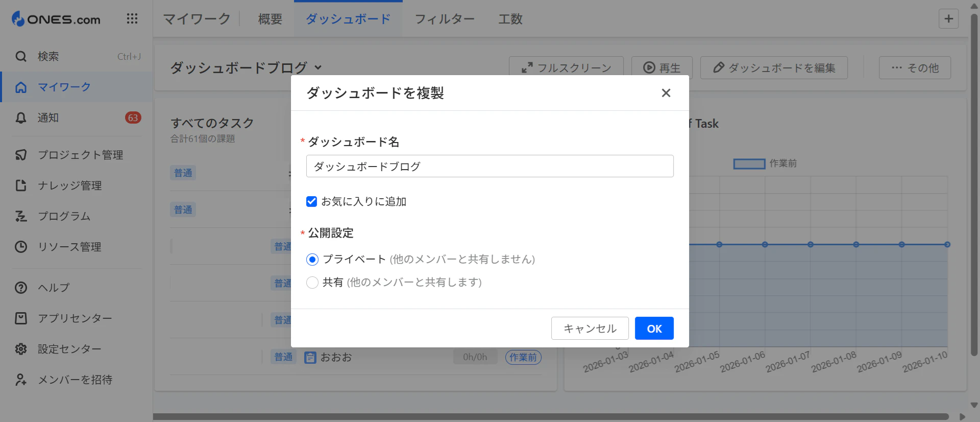Click the ナレッジ管理 icon

21,185
